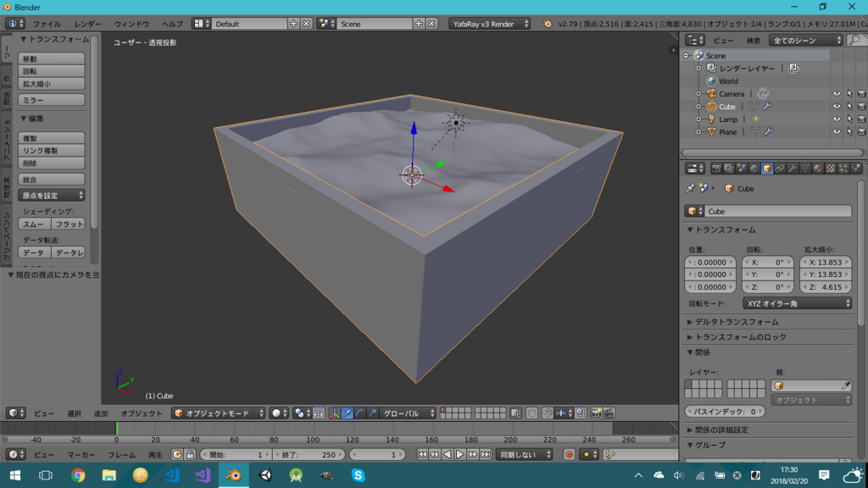
Task: Click the timeline record red button
Action: point(569,455)
